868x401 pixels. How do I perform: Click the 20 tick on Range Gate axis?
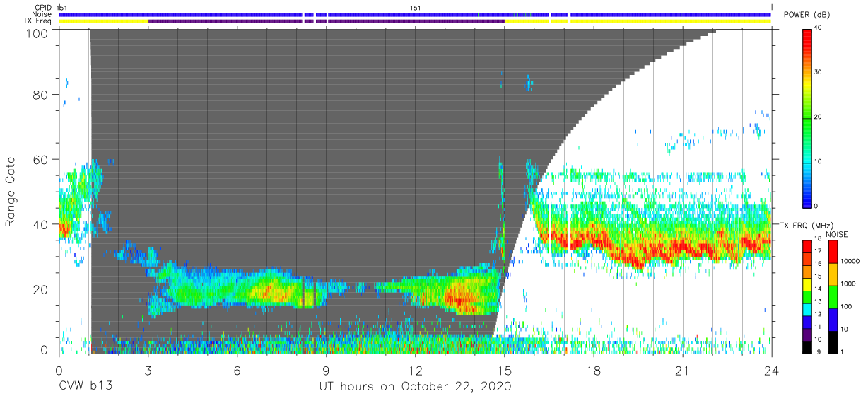tap(40, 289)
